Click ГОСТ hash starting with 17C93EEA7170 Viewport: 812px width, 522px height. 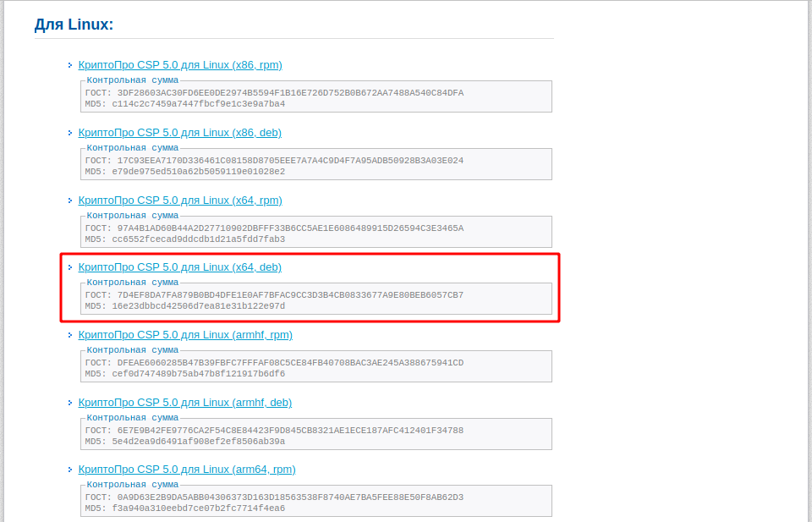point(290,161)
